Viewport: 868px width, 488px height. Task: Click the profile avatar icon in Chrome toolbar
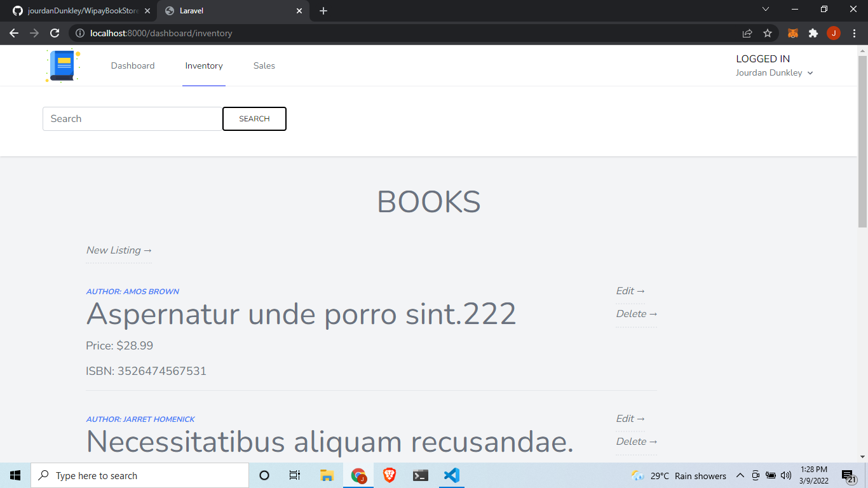834,33
